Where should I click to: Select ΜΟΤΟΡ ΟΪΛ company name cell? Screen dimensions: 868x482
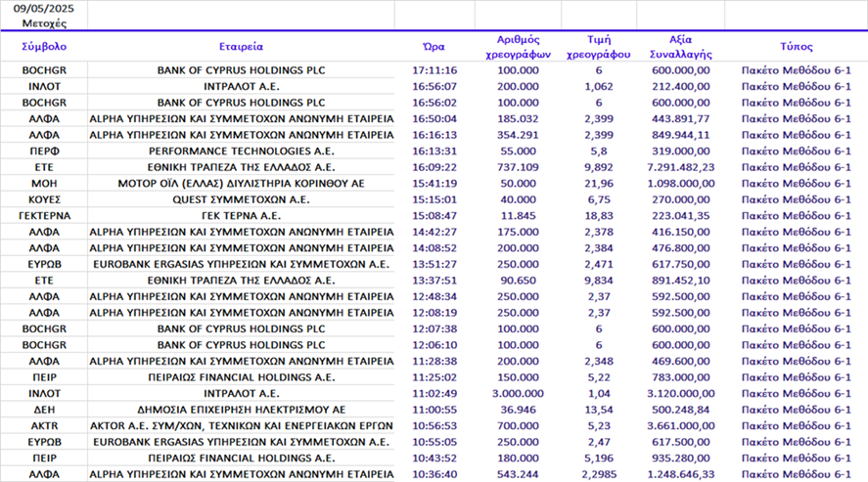(241, 184)
